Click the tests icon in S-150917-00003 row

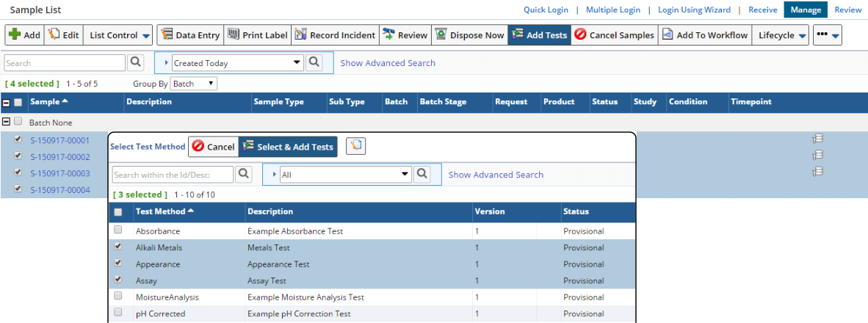(817, 172)
